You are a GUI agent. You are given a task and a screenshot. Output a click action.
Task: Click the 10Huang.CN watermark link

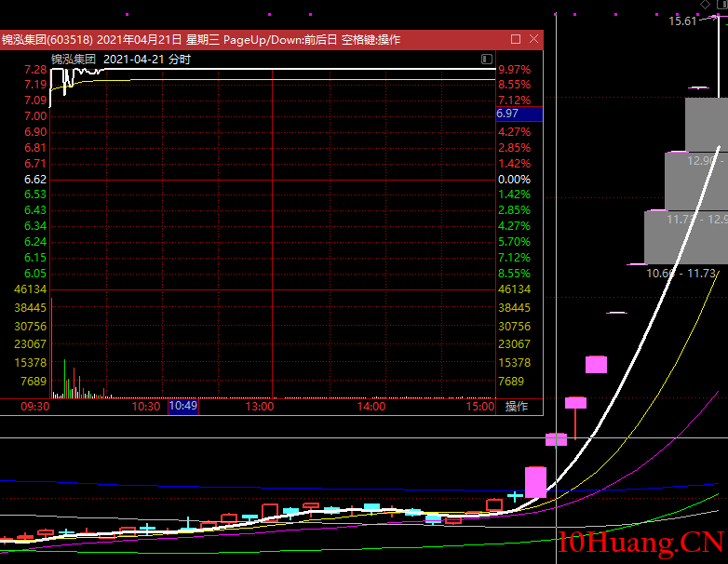[x=640, y=542]
